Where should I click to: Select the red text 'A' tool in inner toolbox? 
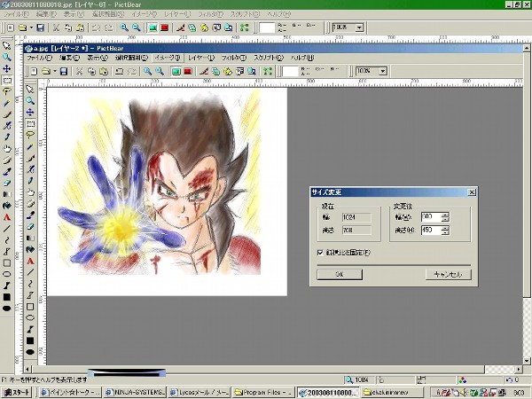pos(30,262)
